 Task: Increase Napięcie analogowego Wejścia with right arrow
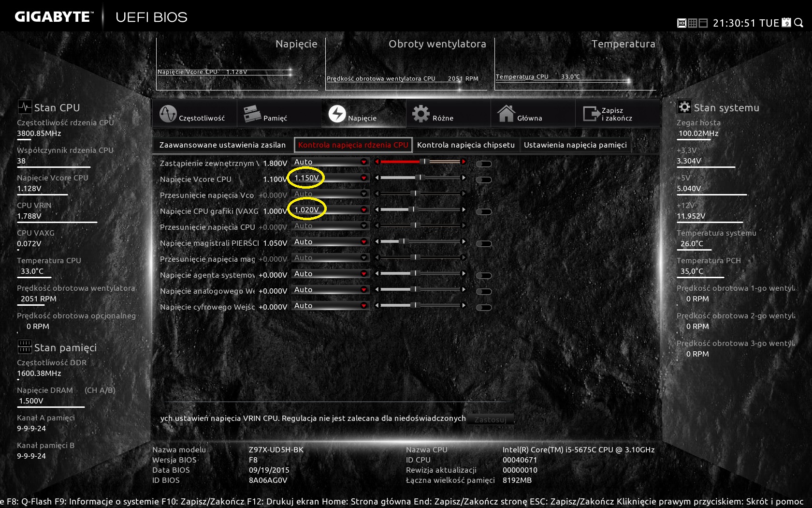[x=464, y=289]
